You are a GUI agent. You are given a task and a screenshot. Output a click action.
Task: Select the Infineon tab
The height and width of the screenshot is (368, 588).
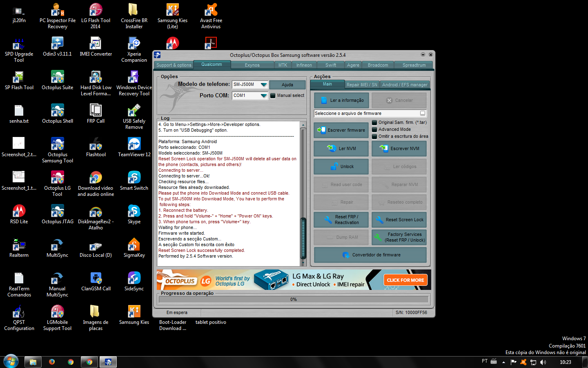(x=304, y=65)
